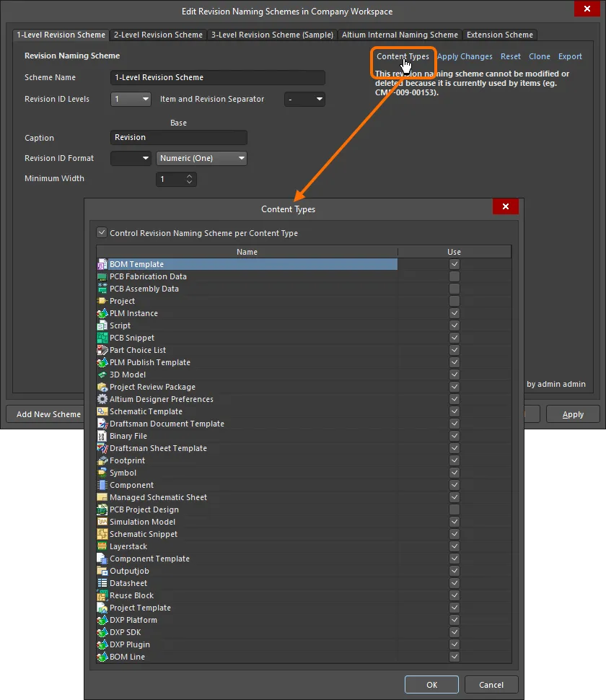Close the Content Types dialog
Image resolution: width=606 pixels, height=700 pixels.
pos(506,206)
